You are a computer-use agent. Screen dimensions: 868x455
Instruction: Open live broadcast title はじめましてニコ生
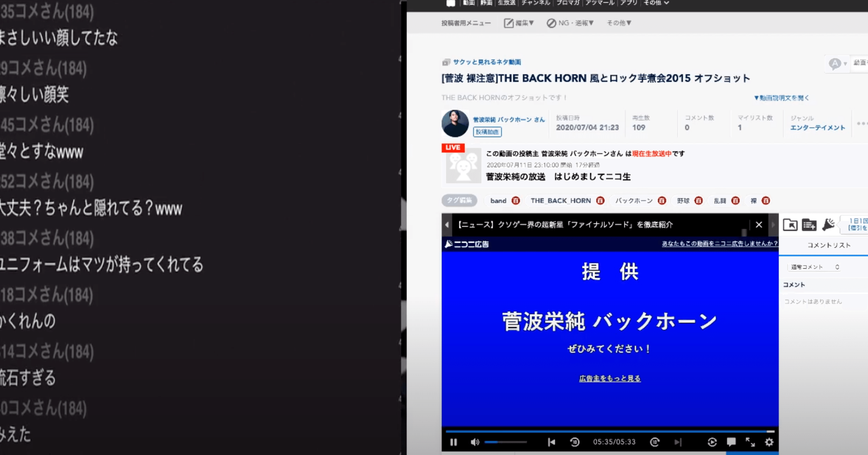pyautogui.click(x=558, y=177)
